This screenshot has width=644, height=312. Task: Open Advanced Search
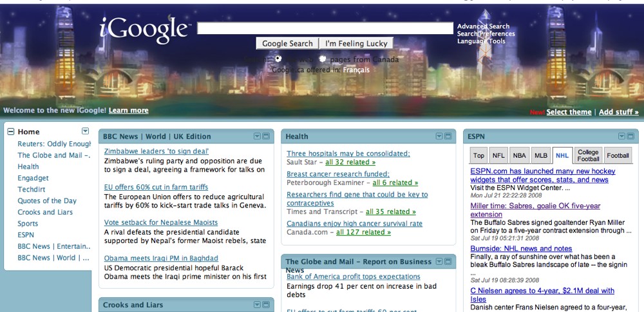point(484,26)
